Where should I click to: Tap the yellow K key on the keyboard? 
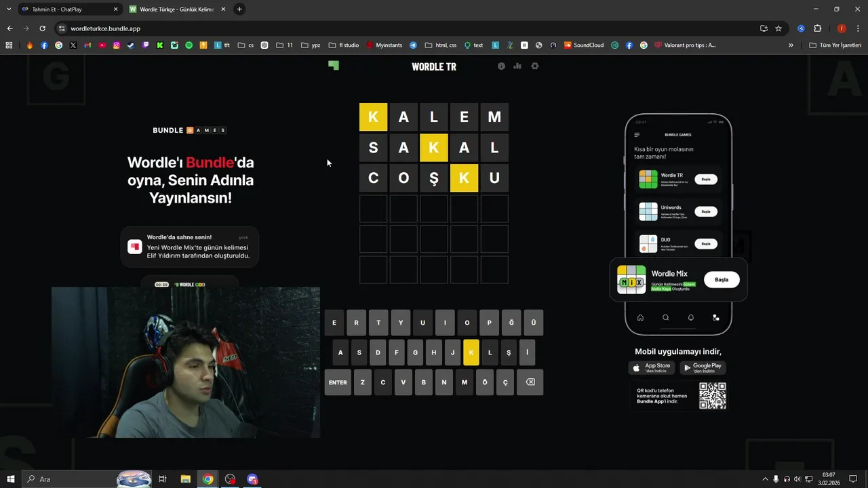click(x=471, y=352)
